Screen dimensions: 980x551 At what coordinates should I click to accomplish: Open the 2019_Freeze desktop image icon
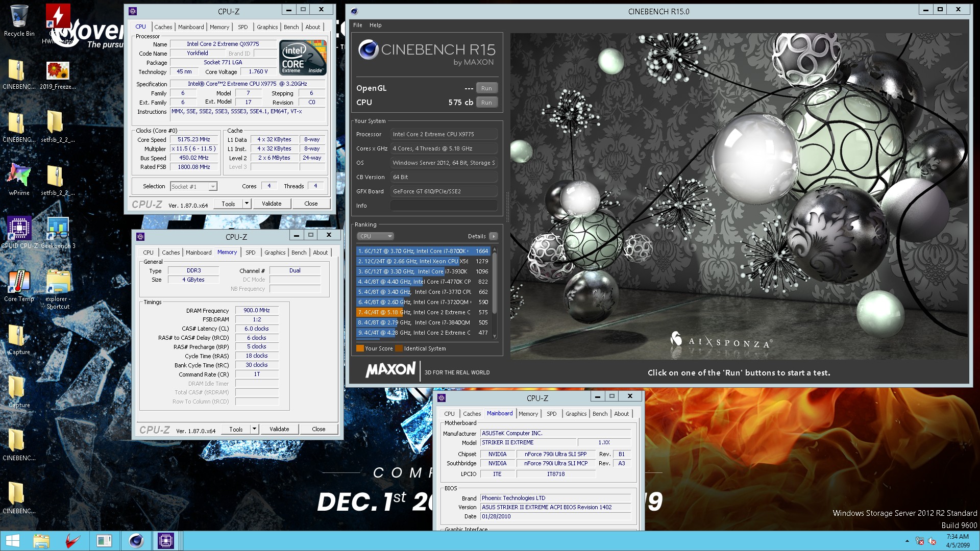coord(58,75)
